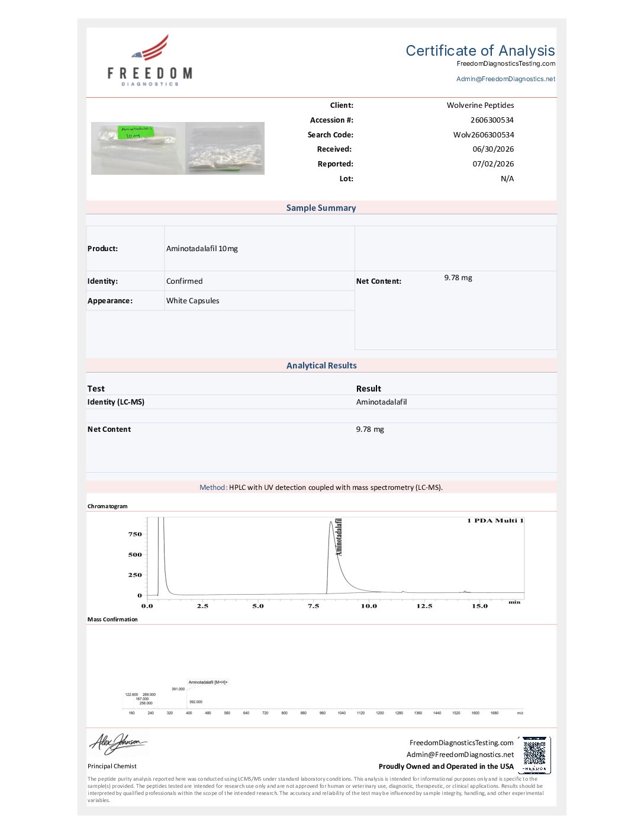Click the PDA Multi 1 chromatogram label
The image size is (644, 834).
coord(495,521)
